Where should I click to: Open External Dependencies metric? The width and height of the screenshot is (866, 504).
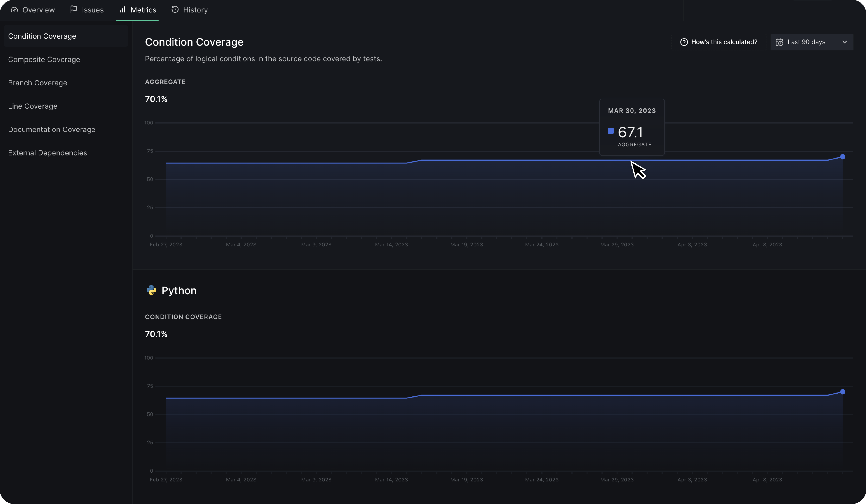47,153
